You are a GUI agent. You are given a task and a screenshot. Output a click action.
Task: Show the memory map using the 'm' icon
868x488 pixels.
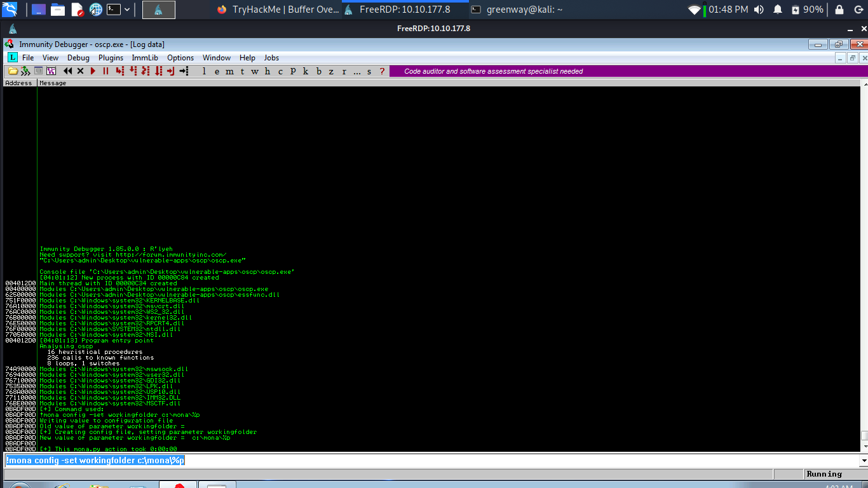pyautogui.click(x=229, y=71)
